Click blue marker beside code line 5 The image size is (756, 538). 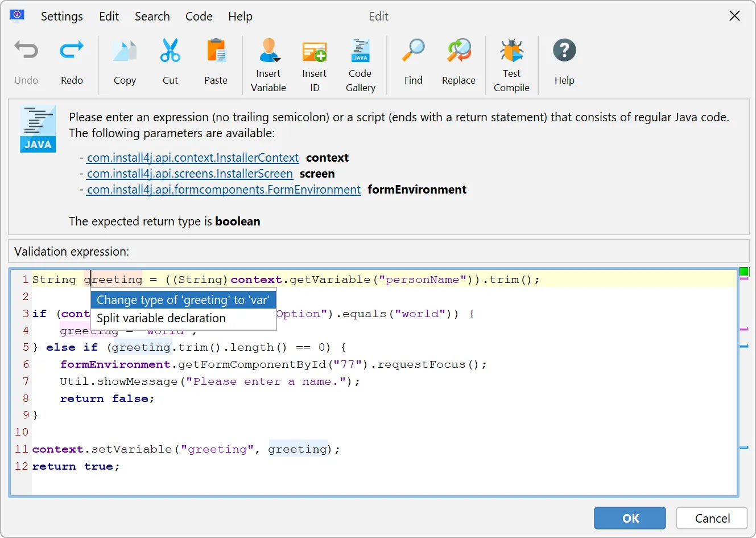pos(744,346)
